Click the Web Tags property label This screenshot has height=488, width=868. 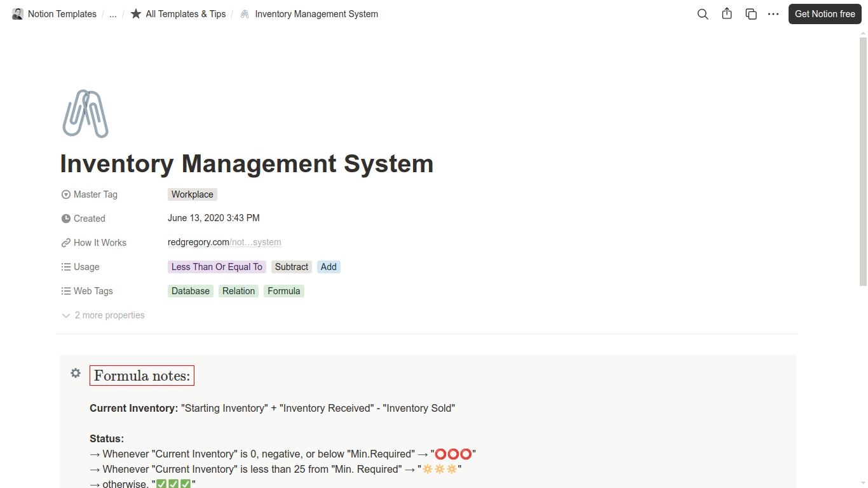pyautogui.click(x=93, y=291)
